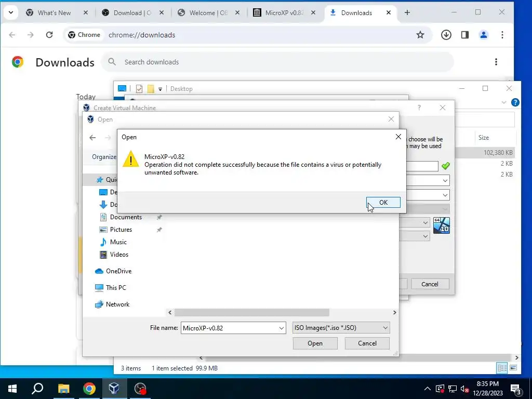Show hidden system tray icons

coord(428,389)
